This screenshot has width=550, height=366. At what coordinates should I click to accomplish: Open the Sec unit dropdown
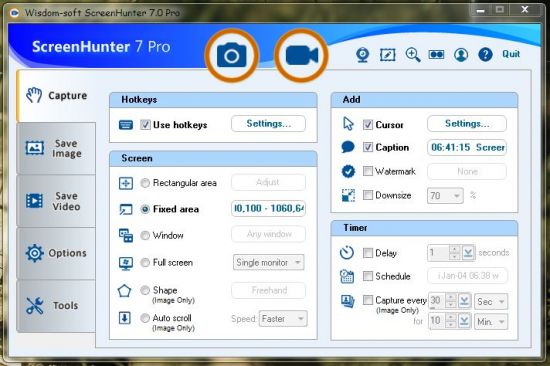[x=491, y=301]
